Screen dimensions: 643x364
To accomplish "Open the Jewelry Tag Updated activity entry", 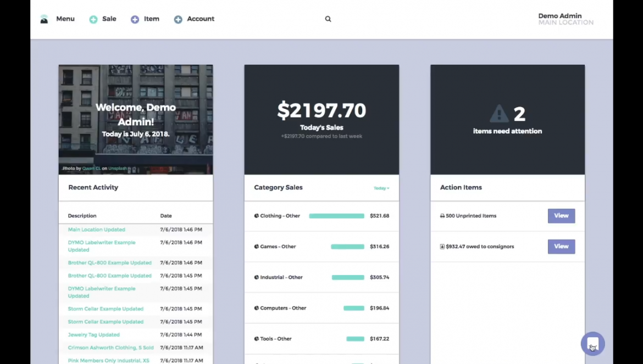I will (93, 334).
